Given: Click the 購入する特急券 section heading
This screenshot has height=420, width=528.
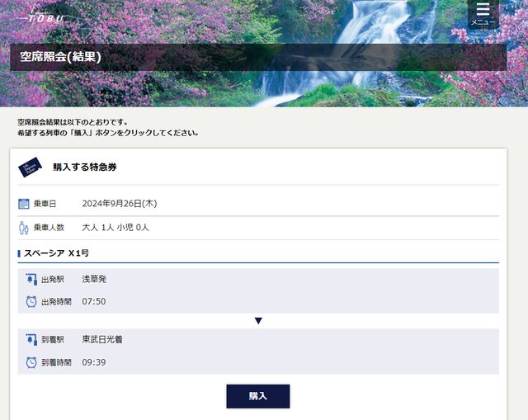Looking at the screenshot, I should pyautogui.click(x=85, y=168).
